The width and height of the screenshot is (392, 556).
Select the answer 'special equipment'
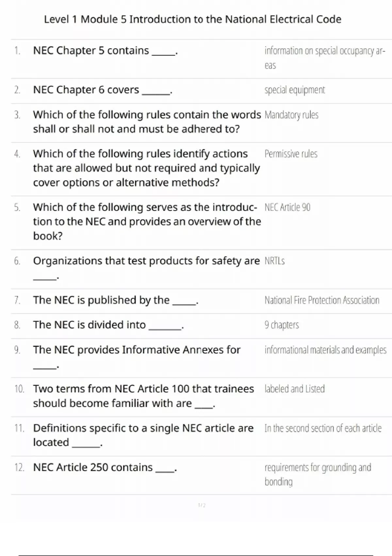(295, 90)
